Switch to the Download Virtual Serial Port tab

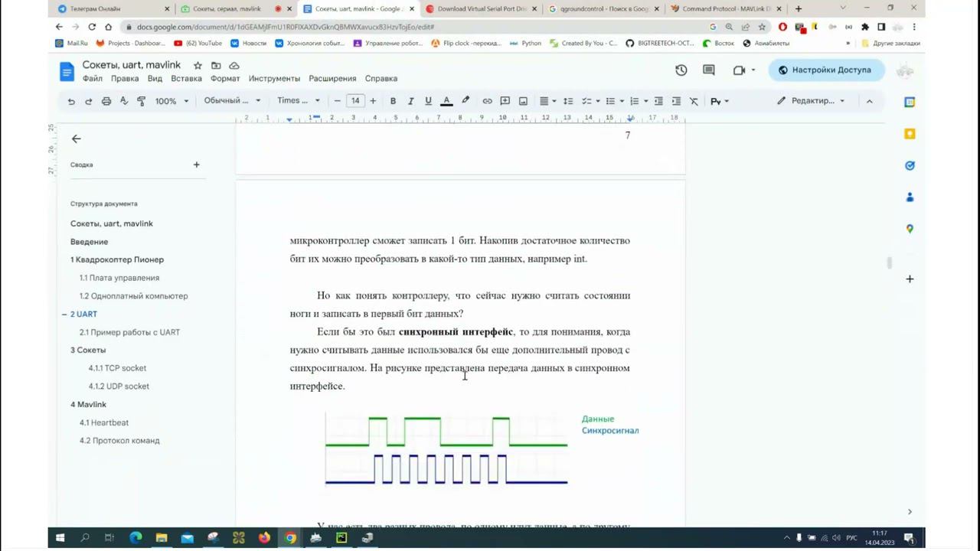(x=481, y=9)
